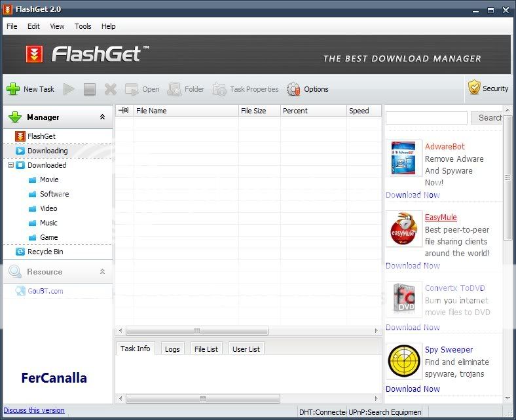
Task: Click the ad panel vertical scrollbar thumb
Action: [507, 178]
